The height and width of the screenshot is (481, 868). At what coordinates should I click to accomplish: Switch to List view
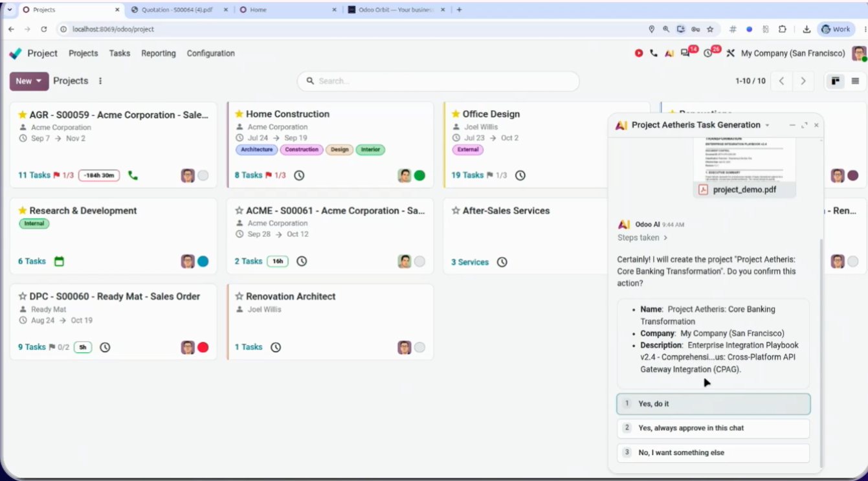click(856, 81)
